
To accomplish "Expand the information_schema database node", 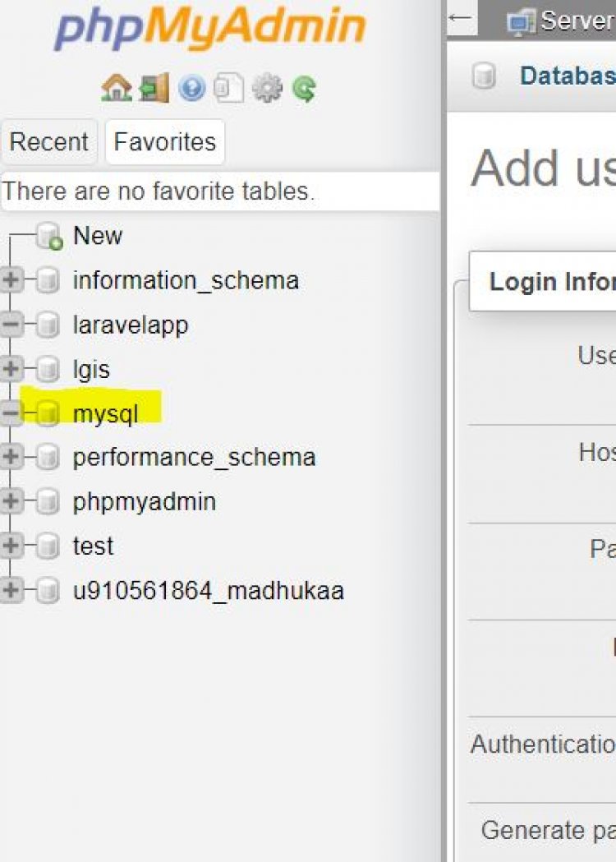I will click(x=11, y=281).
